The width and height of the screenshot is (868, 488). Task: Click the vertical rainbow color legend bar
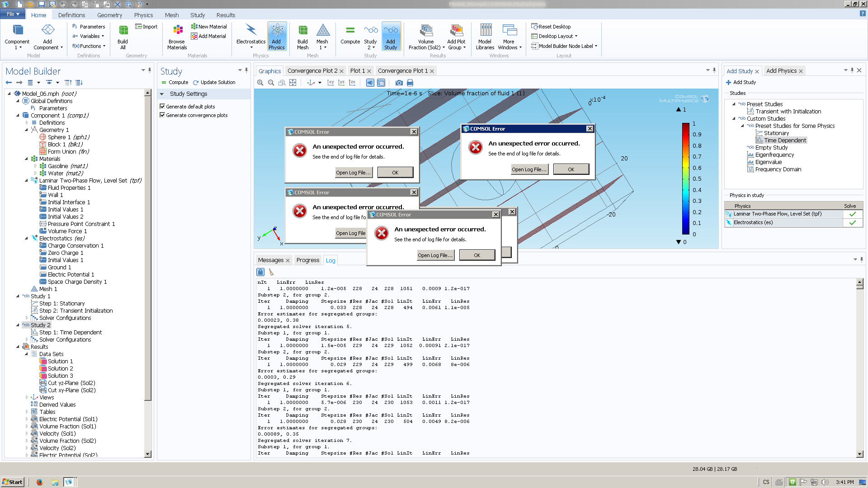coord(685,178)
